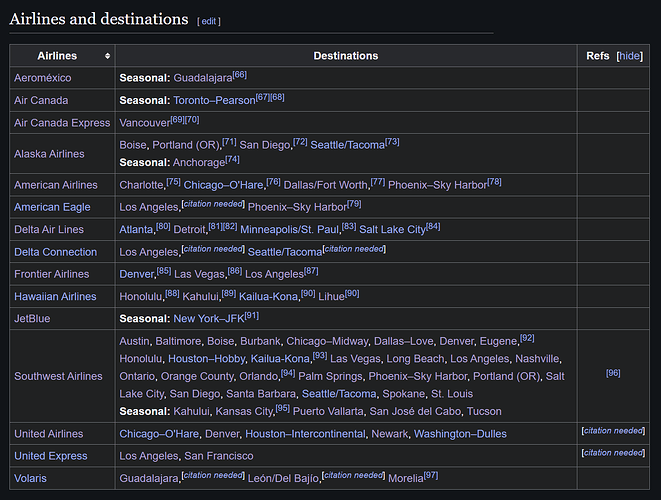Open citation needed note in United Airlines row

[613, 430]
